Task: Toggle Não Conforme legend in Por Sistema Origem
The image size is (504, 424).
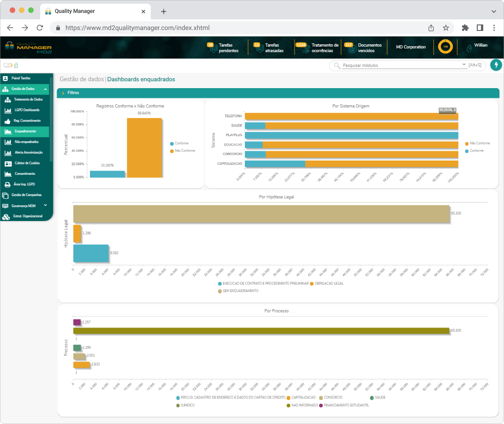Action: click(480, 143)
